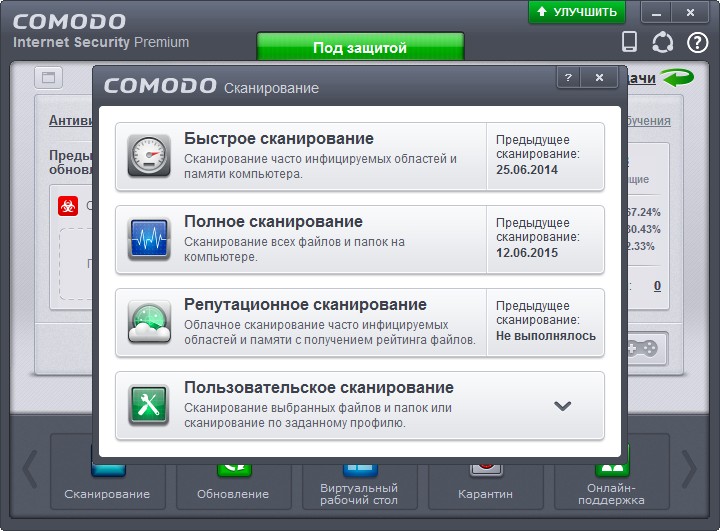Click the Full scan heartbeat monitor icon

(x=149, y=239)
